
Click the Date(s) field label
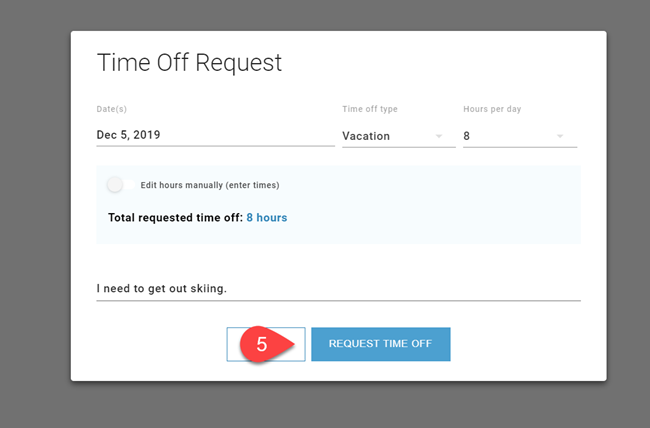[x=112, y=109]
